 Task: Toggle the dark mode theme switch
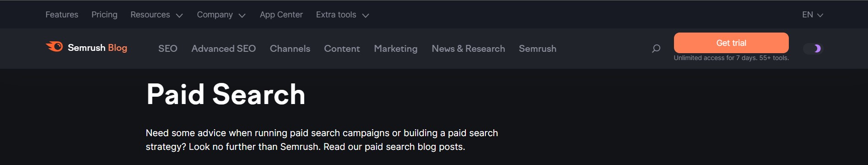pos(813,49)
